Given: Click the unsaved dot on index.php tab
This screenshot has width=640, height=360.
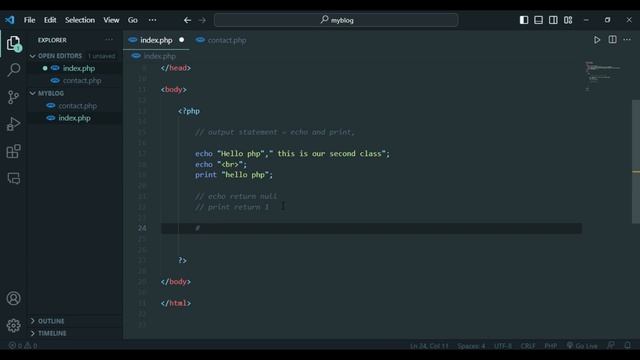Looking at the screenshot, I should pyautogui.click(x=181, y=40).
